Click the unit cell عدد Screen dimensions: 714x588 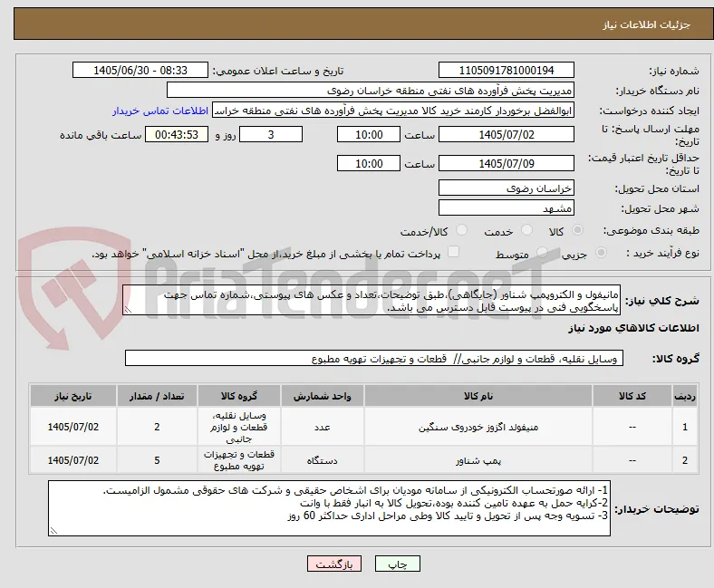[323, 427]
